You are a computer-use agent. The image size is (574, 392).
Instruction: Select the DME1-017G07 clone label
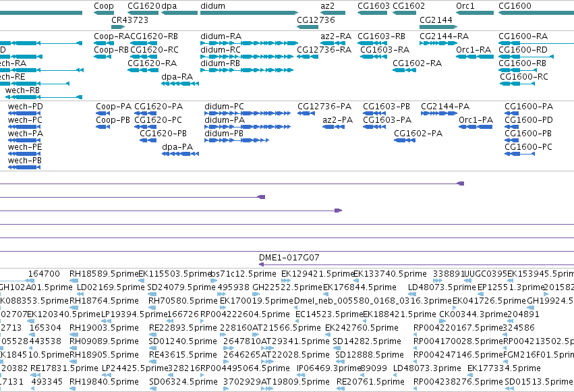coord(289,258)
